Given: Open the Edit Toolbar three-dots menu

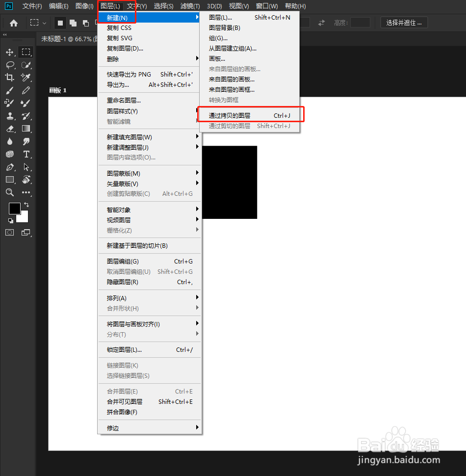Looking at the screenshot, I should [26, 192].
